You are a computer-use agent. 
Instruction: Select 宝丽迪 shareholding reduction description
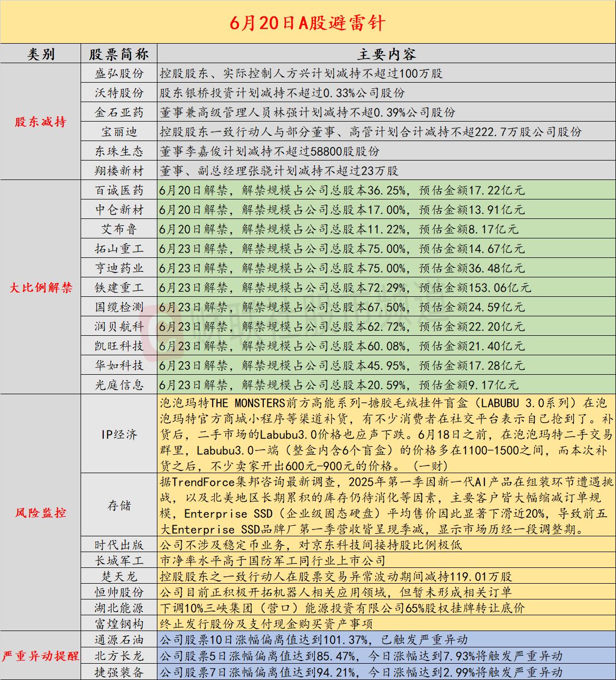[x=371, y=132]
